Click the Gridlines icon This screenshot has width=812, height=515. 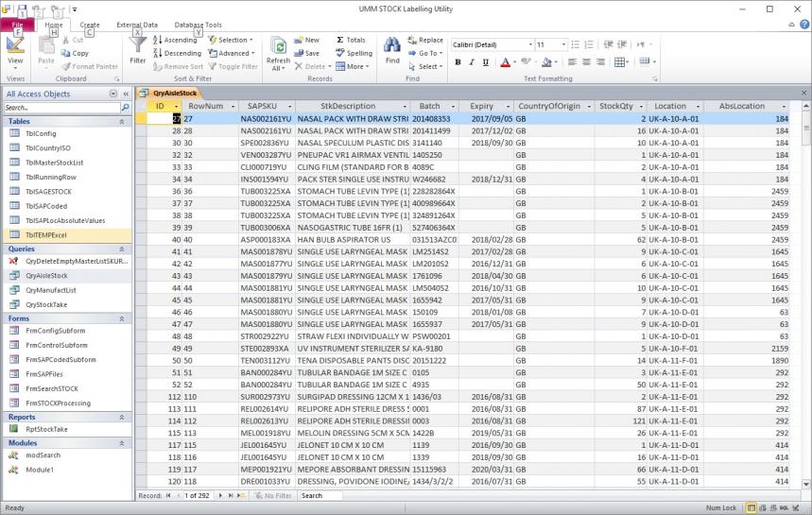tap(619, 62)
